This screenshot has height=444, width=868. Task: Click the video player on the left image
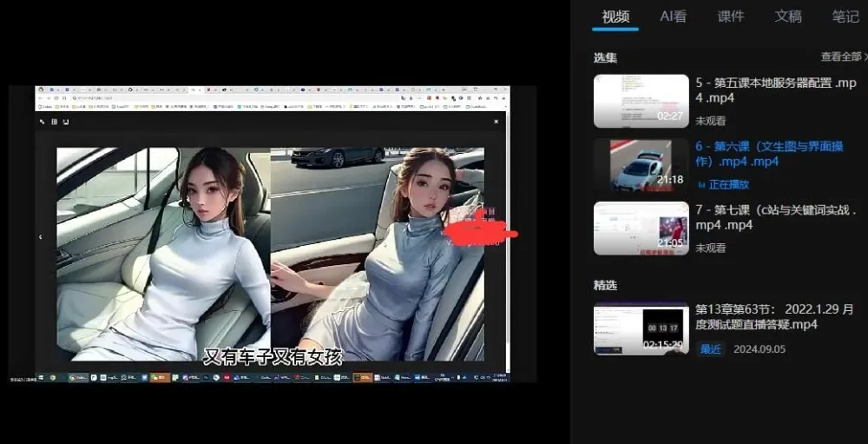[x=163, y=252]
